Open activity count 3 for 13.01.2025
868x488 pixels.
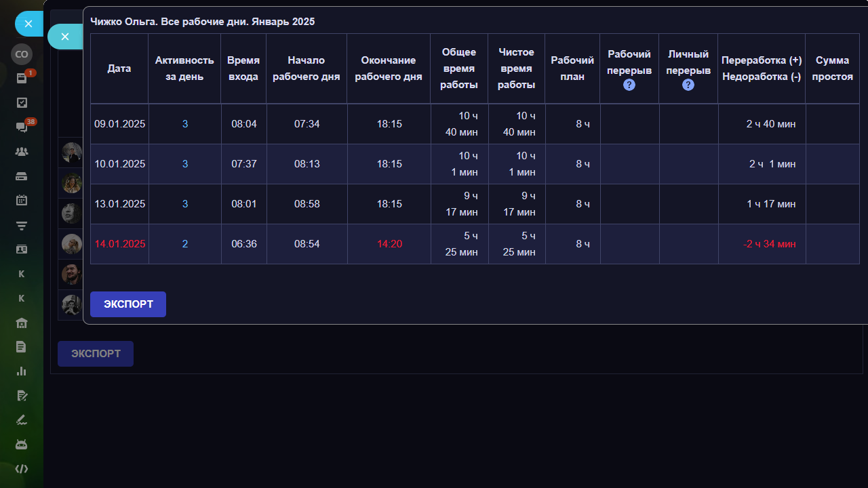tap(185, 204)
